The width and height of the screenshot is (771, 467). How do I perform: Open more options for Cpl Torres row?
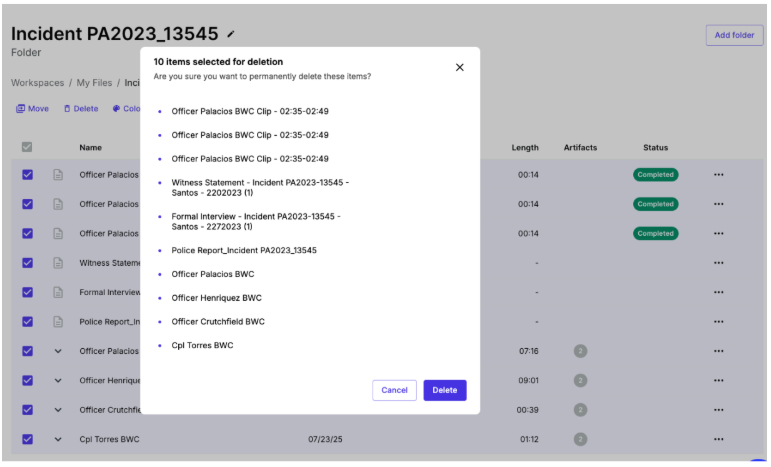click(718, 439)
